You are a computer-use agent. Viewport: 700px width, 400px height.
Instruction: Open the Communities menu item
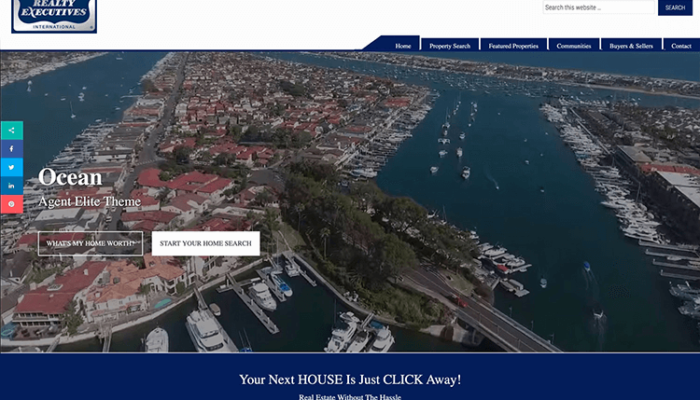[574, 46]
